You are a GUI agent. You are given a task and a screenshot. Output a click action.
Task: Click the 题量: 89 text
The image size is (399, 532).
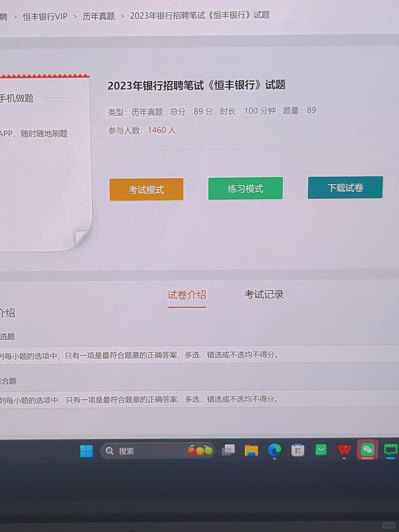[299, 110]
